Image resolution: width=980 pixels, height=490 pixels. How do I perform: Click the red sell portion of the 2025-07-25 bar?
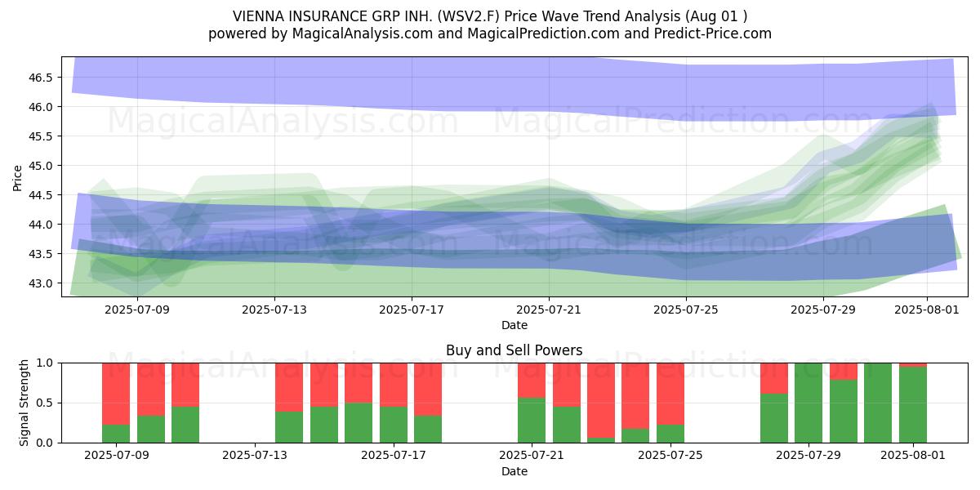tap(670, 394)
